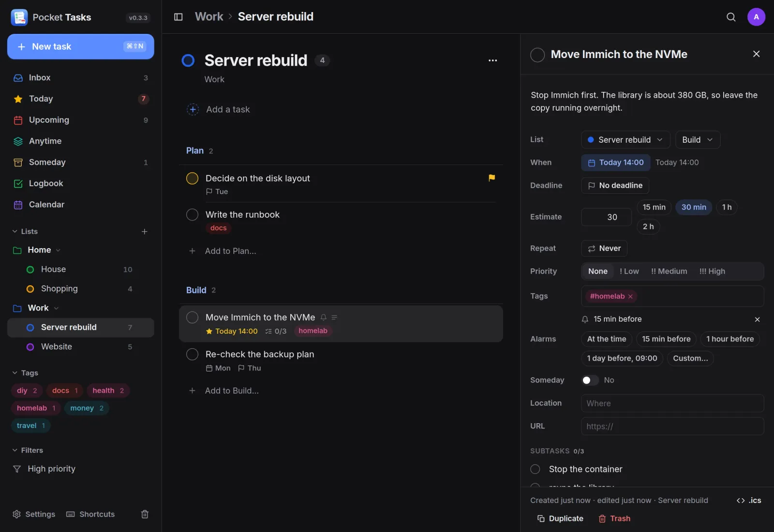
Task: Complete Move Immich task in detail header
Action: (x=537, y=55)
